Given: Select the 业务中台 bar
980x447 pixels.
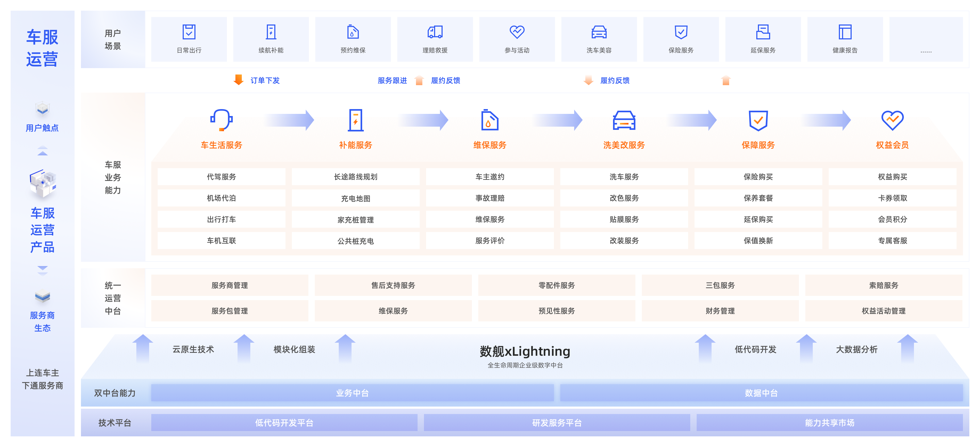Looking at the screenshot, I should [352, 393].
